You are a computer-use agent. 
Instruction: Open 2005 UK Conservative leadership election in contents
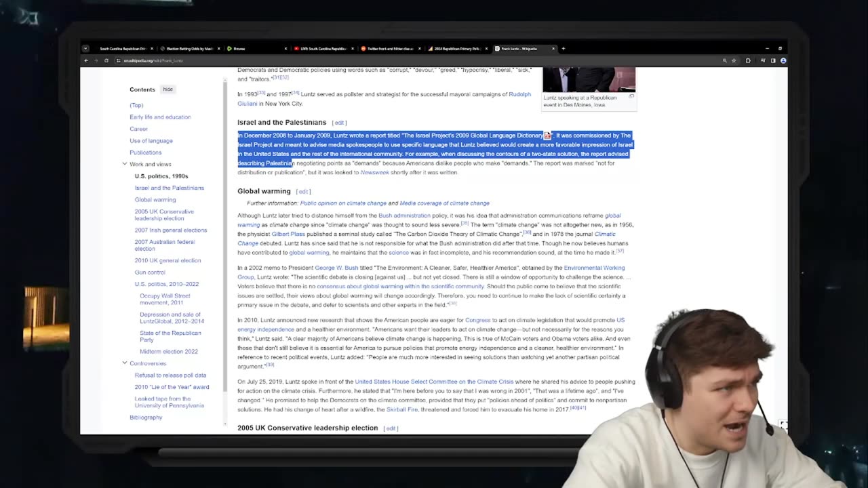tap(164, 215)
